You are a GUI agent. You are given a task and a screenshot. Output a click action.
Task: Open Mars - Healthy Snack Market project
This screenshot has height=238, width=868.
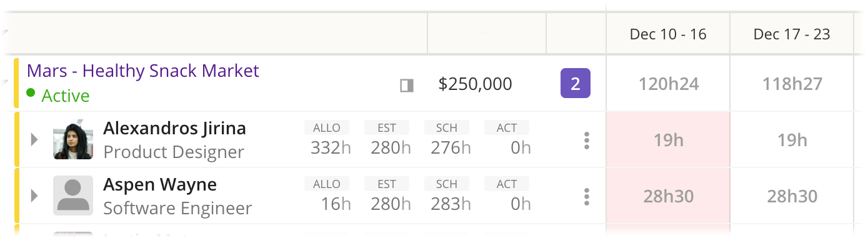[x=142, y=71]
